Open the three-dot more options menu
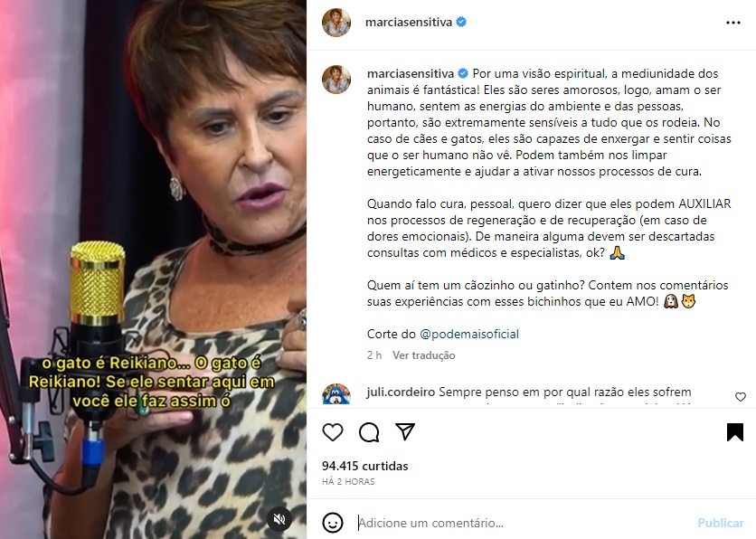 tap(733, 23)
